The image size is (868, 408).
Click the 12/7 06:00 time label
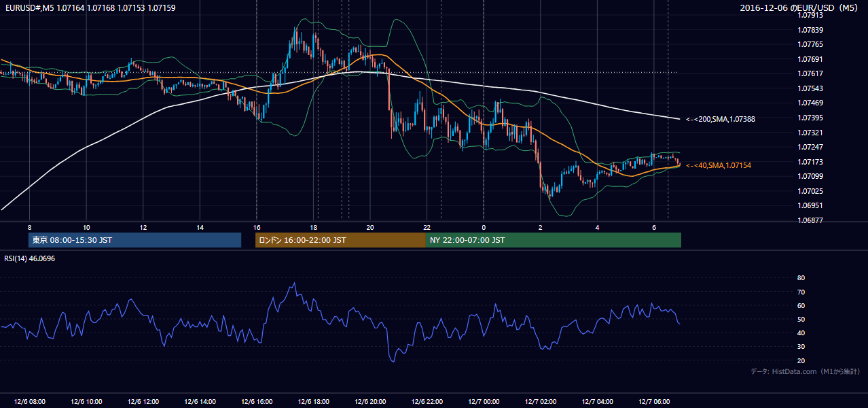point(654,402)
